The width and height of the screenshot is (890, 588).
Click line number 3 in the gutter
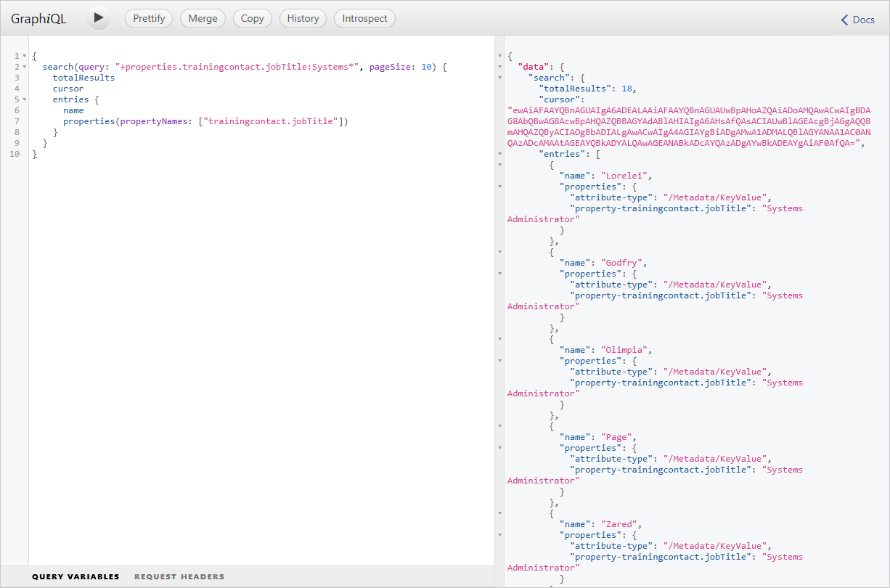(17, 78)
